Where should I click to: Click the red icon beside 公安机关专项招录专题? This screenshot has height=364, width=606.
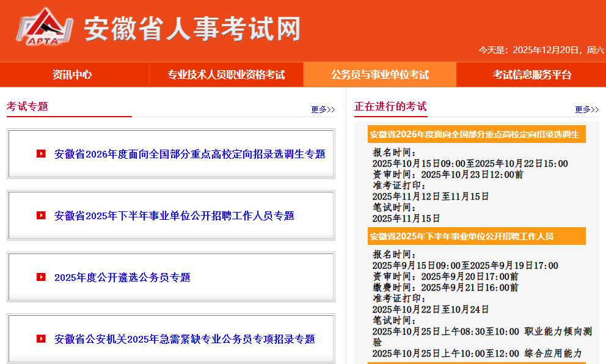click(42, 340)
